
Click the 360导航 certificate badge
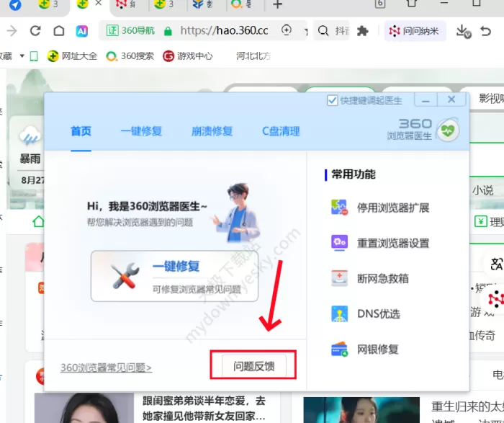pos(130,31)
